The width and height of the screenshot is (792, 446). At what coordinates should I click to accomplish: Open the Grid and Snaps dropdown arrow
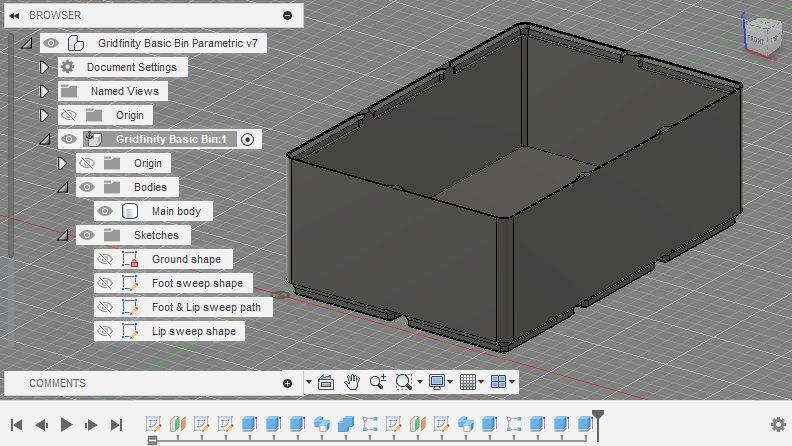481,382
